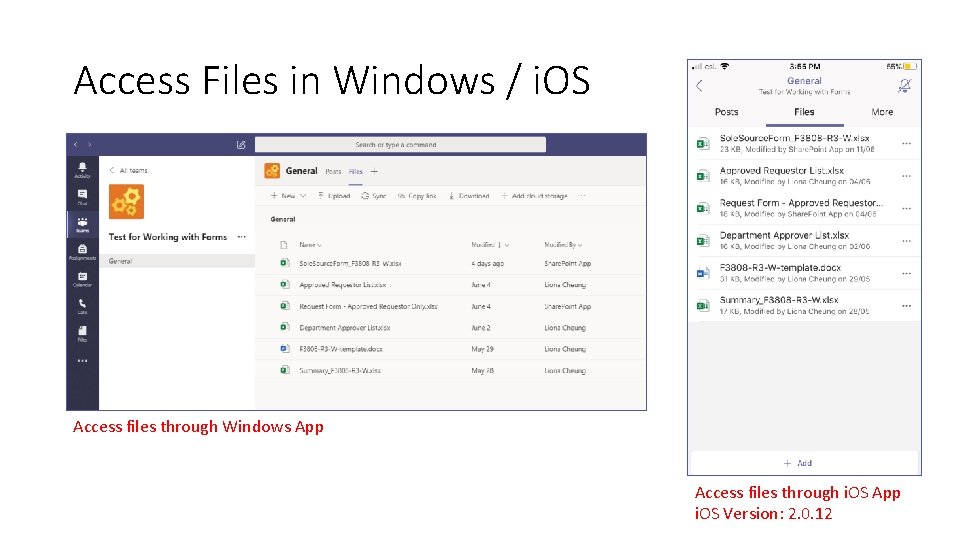Image resolution: width=960 pixels, height=540 pixels.
Task: Tap Summary_F3808-R3-W.xlsx in iOS list
Action: click(x=804, y=306)
